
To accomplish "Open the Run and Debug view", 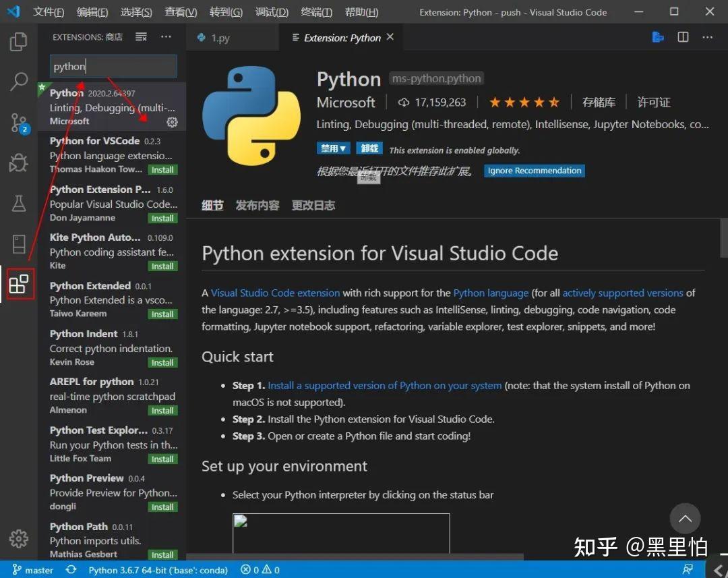I will point(19,163).
